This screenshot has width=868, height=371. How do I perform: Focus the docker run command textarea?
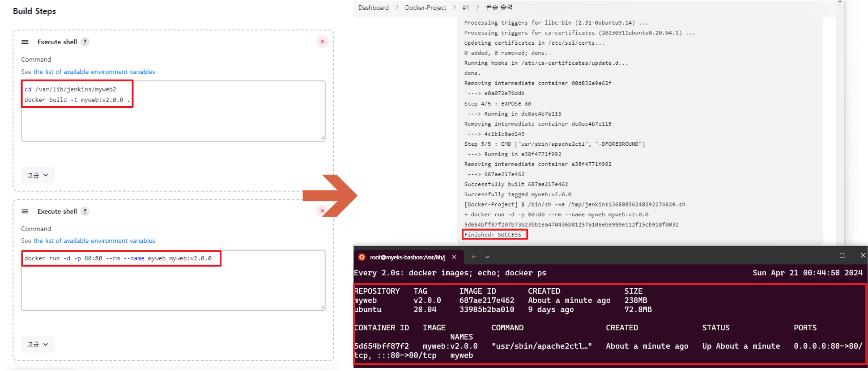click(x=173, y=280)
